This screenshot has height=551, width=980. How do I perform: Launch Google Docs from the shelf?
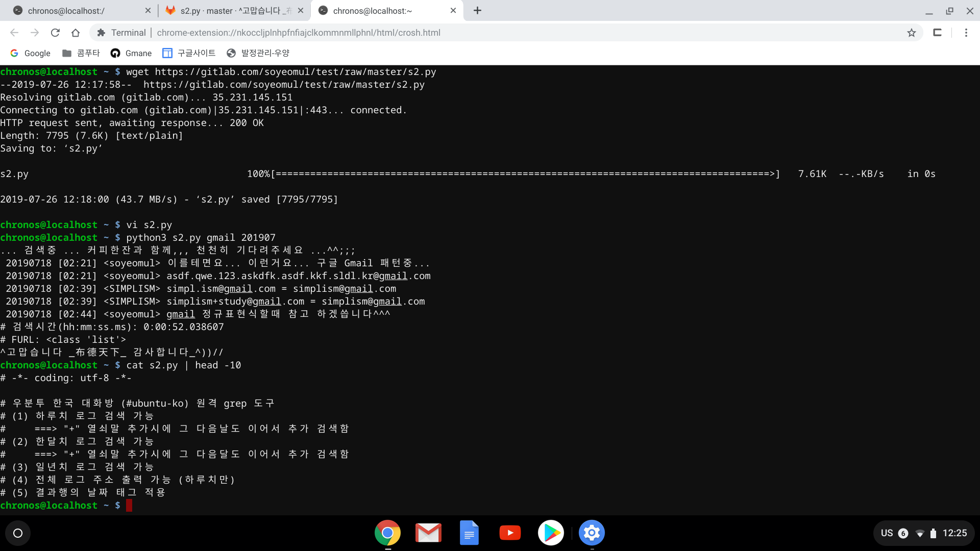point(469,533)
